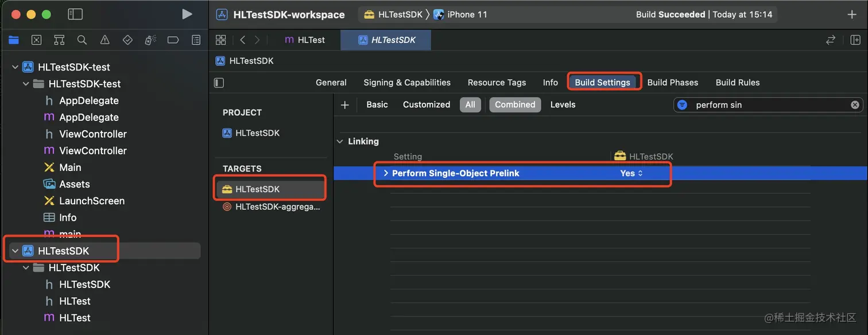Open the Symbol navigator
Image resolution: width=868 pixels, height=335 pixels.
[x=59, y=40]
